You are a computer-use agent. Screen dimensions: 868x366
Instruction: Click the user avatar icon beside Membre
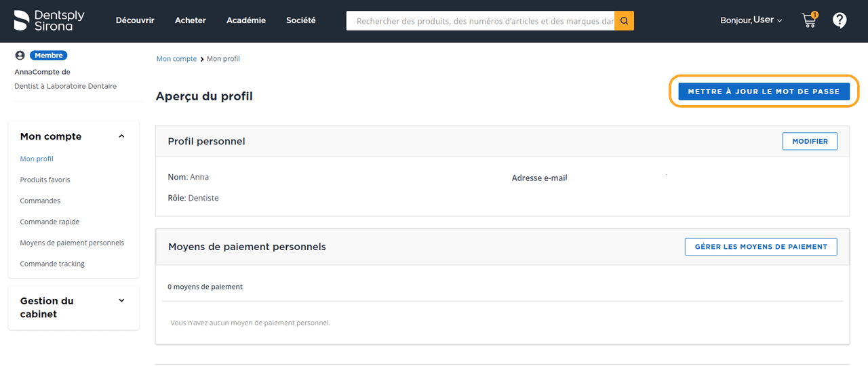(20, 56)
